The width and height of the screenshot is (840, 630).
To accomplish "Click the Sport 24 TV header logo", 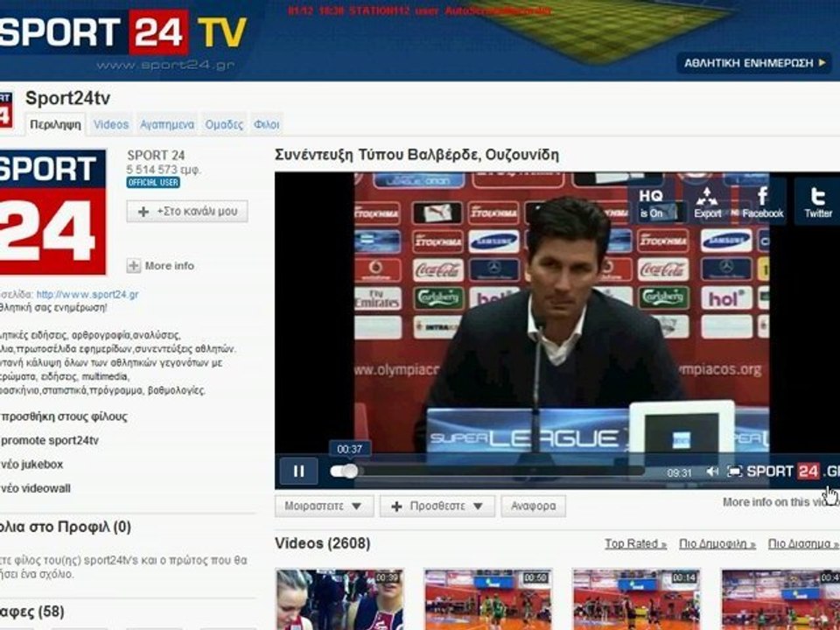I will [122, 33].
